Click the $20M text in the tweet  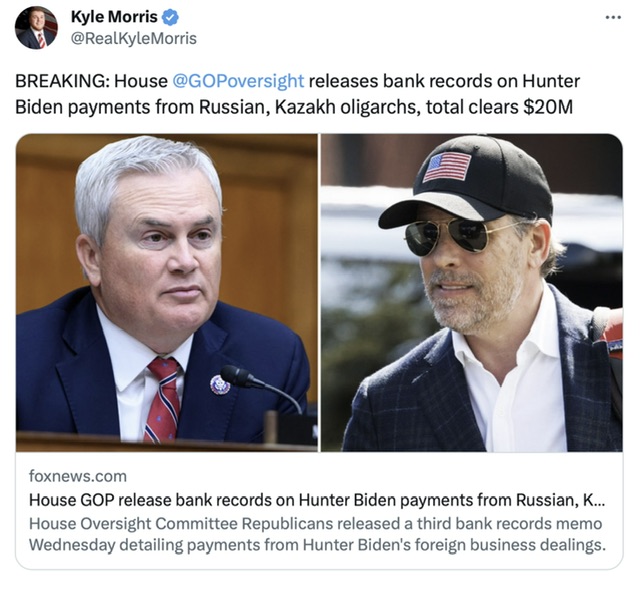click(548, 107)
